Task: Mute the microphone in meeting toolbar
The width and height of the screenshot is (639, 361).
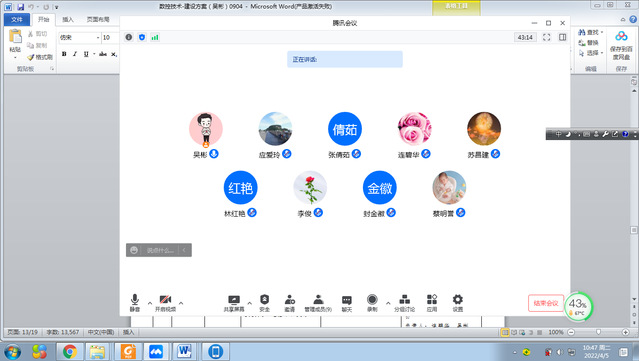Action: click(135, 303)
